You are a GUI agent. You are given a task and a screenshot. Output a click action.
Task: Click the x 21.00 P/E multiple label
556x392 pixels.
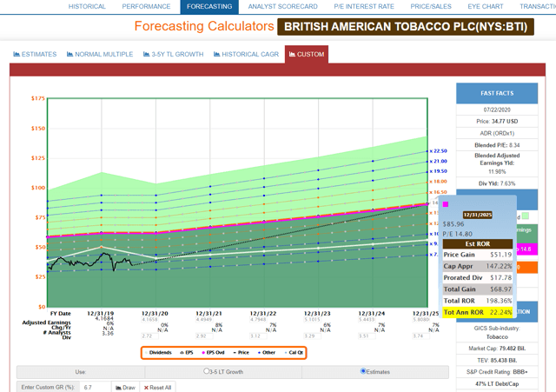[x=438, y=162]
